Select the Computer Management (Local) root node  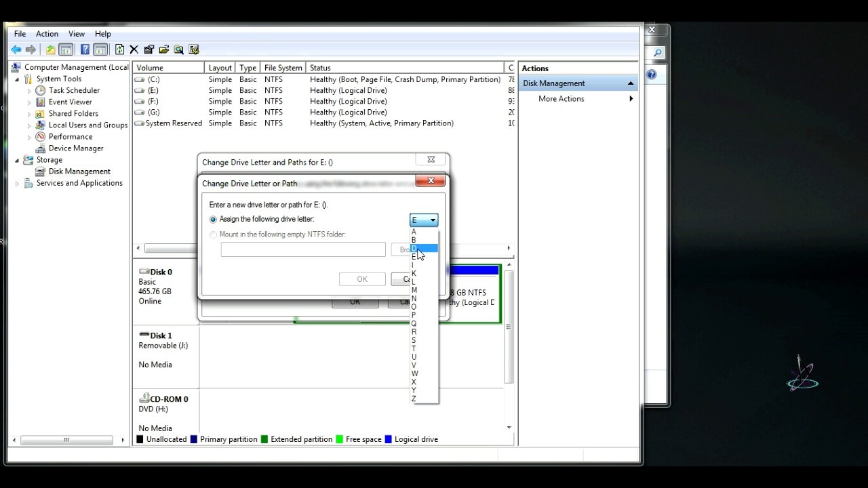tap(76, 67)
